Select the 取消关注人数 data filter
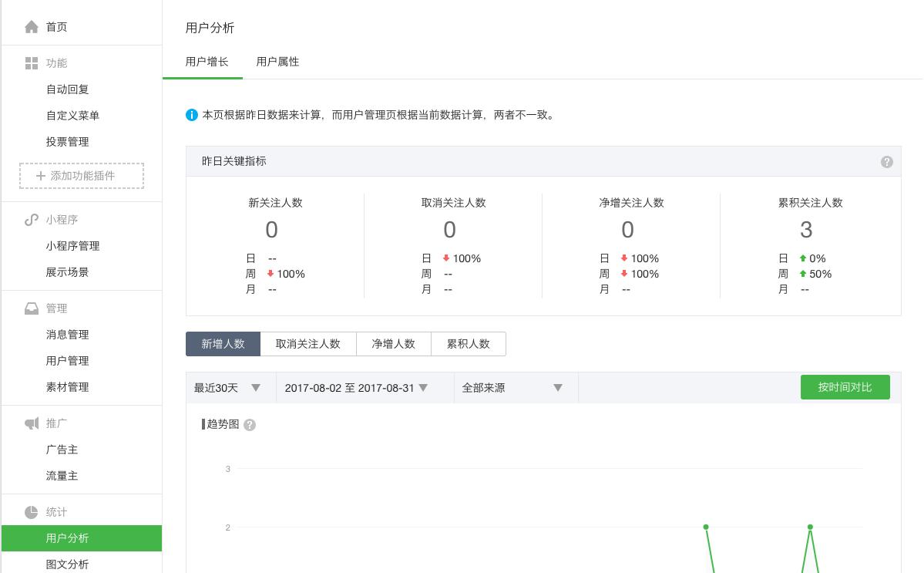This screenshot has height=573, width=924. 308,344
